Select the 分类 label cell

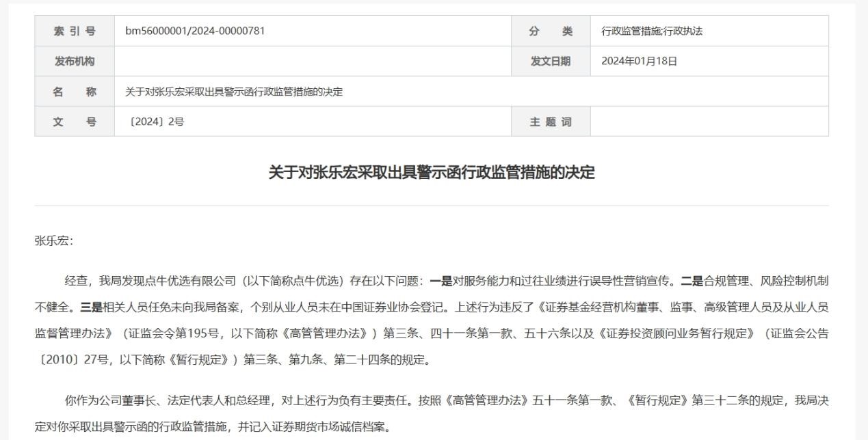pos(551,31)
